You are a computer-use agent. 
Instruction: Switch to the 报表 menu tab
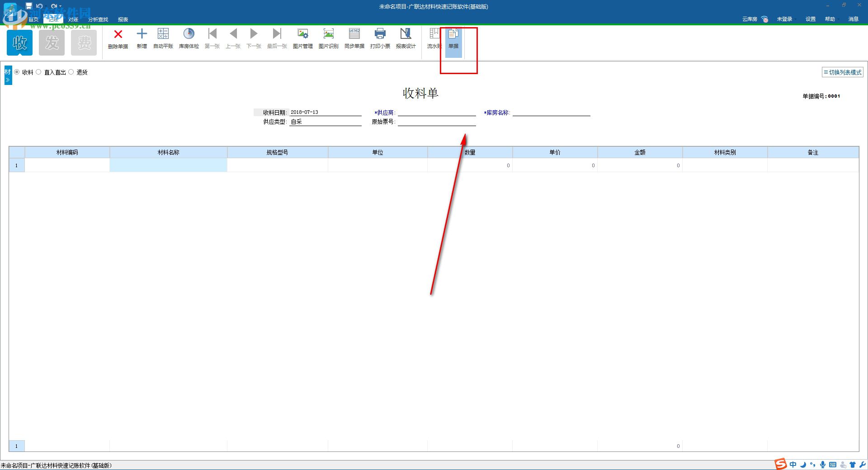coord(123,19)
